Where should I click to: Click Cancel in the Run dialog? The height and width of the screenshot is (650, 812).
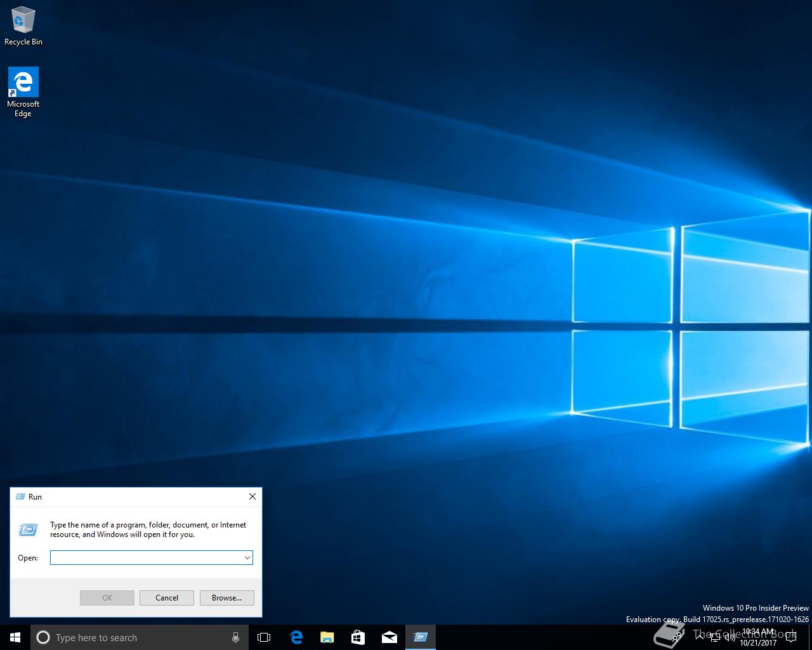(x=167, y=597)
